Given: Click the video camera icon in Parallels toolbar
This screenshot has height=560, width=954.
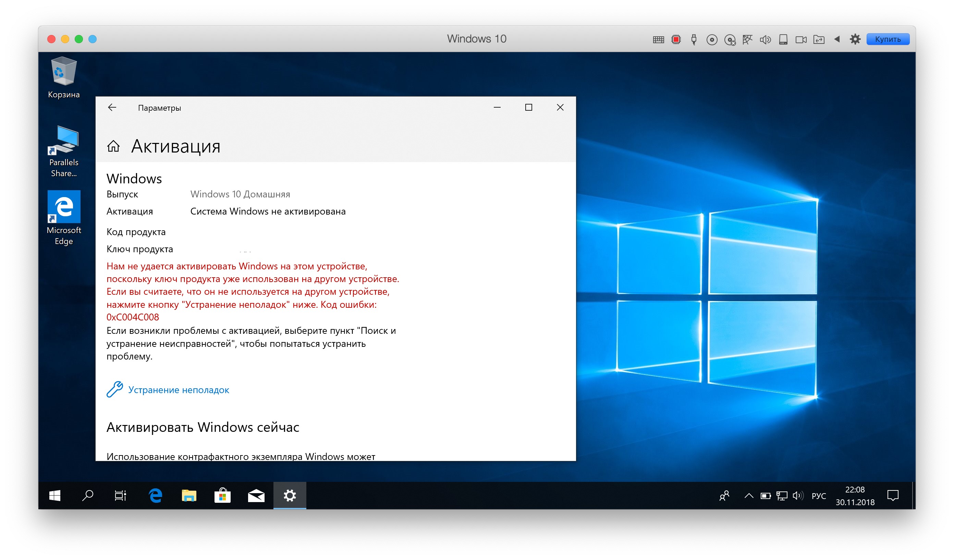Looking at the screenshot, I should click(801, 39).
